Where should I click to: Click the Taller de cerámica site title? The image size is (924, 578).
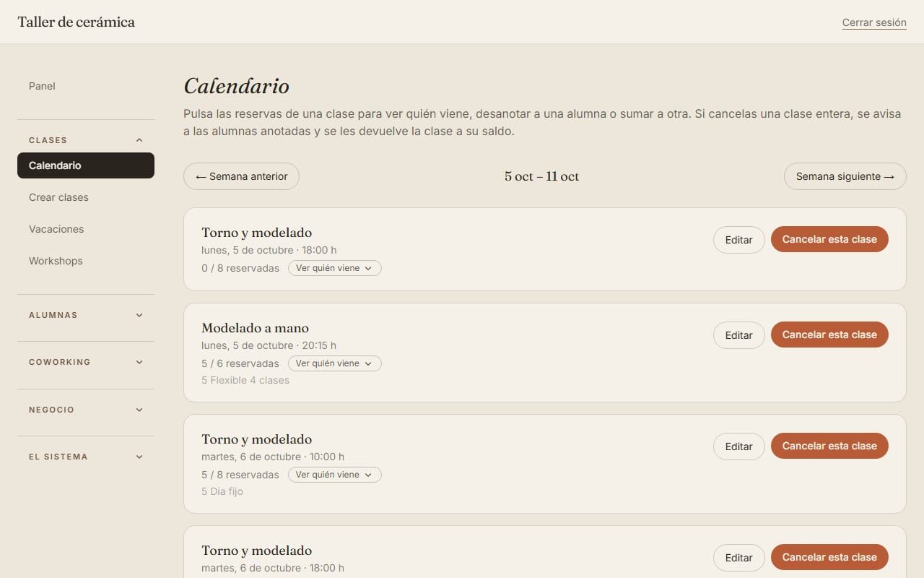click(76, 22)
